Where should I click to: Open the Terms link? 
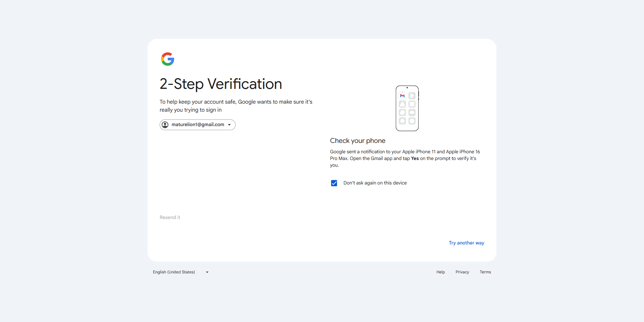485,272
